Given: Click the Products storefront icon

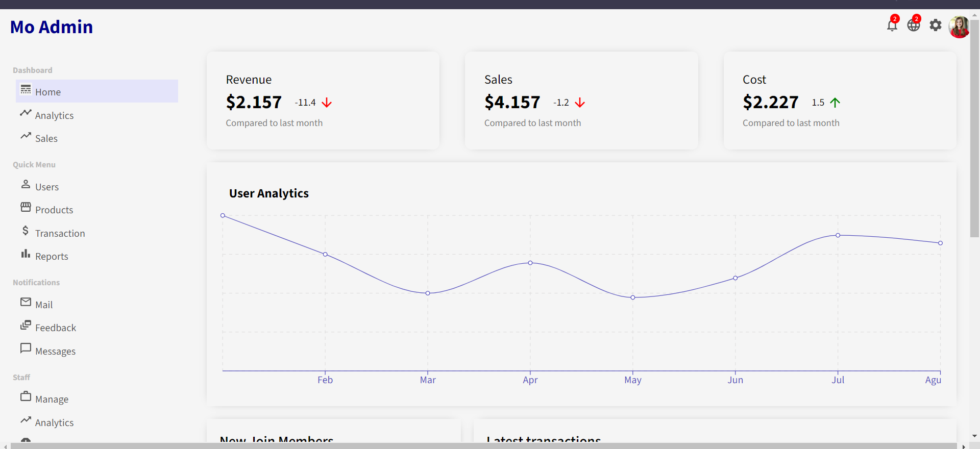Looking at the screenshot, I should coord(26,207).
